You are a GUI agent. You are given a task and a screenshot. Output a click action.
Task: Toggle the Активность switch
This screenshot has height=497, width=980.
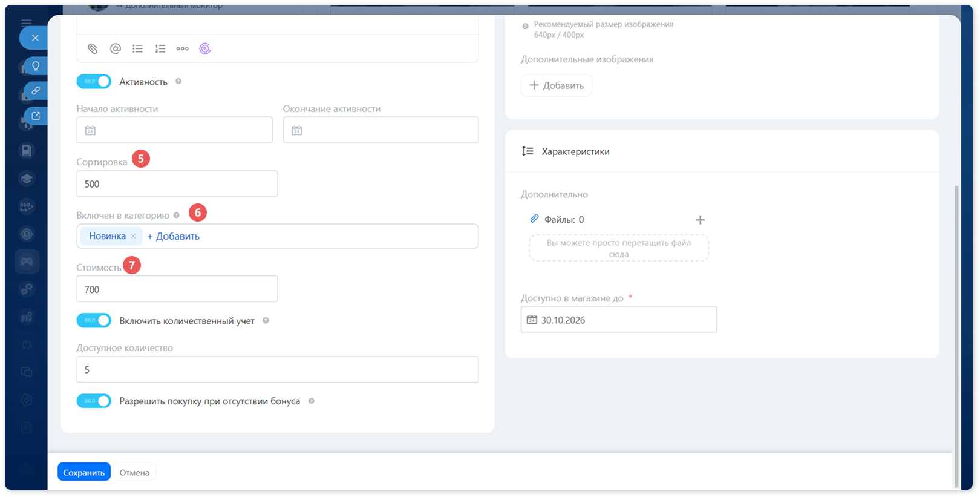coord(94,81)
